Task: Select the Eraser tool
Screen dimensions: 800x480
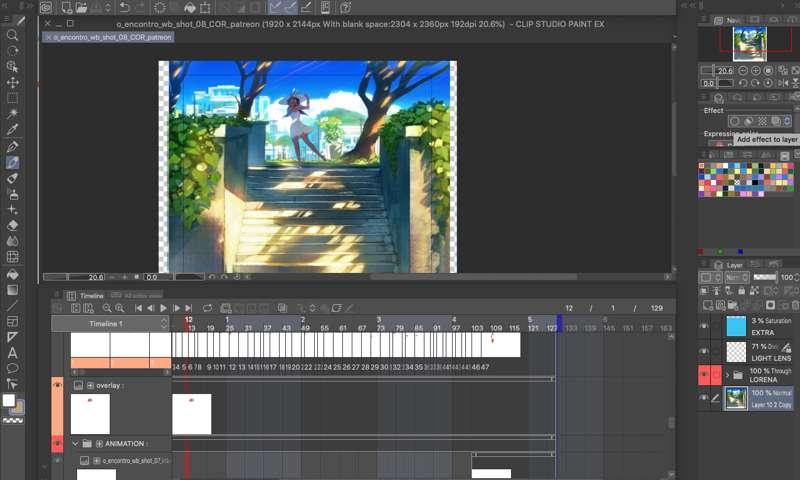Action: click(x=12, y=225)
